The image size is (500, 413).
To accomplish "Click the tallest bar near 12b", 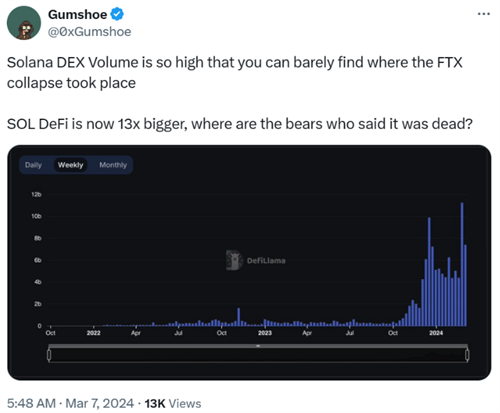I will pyautogui.click(x=462, y=264).
